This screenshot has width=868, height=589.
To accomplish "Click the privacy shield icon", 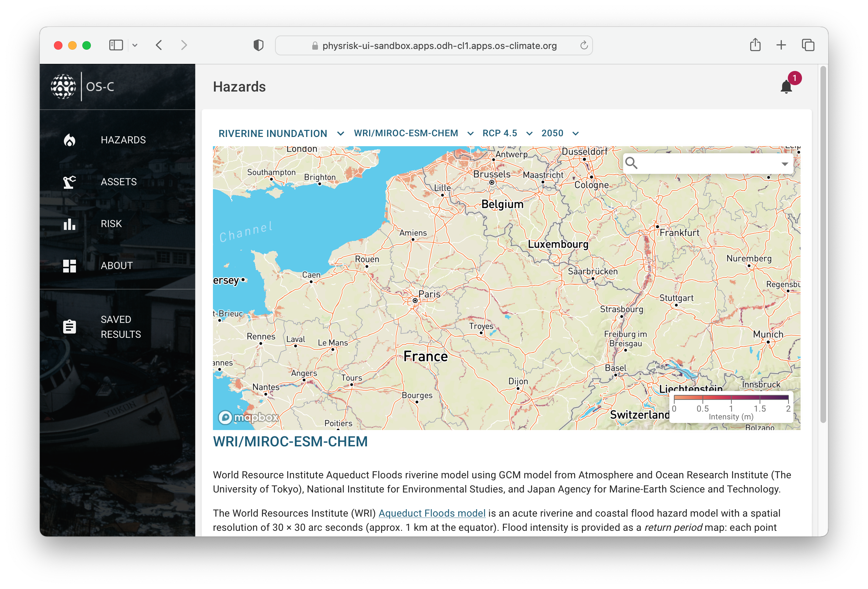I will click(258, 45).
